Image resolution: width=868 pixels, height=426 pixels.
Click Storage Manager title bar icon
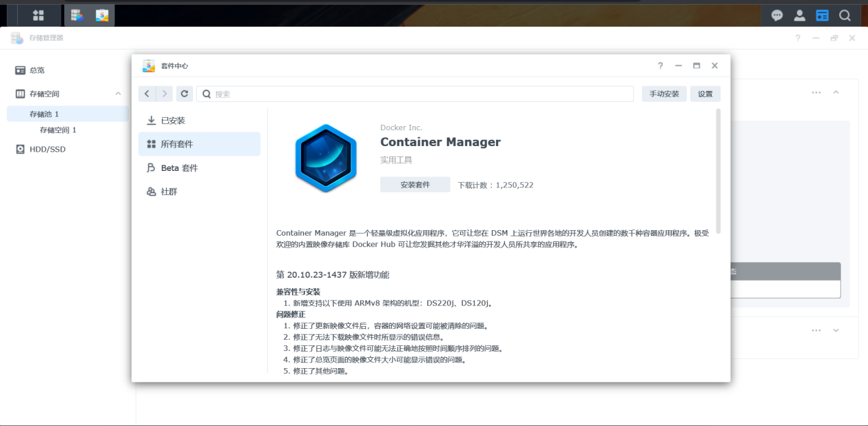click(x=17, y=38)
